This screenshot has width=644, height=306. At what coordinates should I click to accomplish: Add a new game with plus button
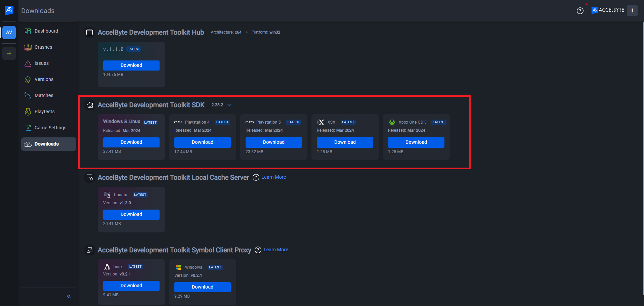[9, 53]
